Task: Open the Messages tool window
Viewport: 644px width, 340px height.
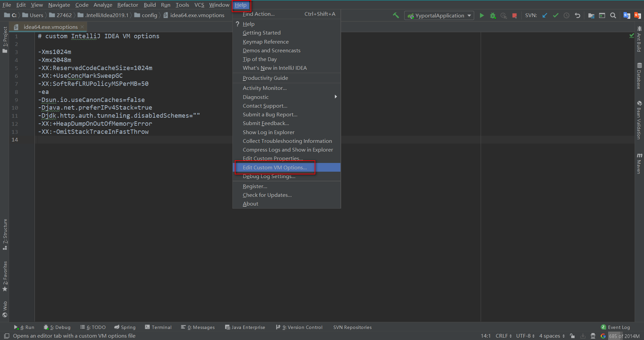Action: pos(198,327)
